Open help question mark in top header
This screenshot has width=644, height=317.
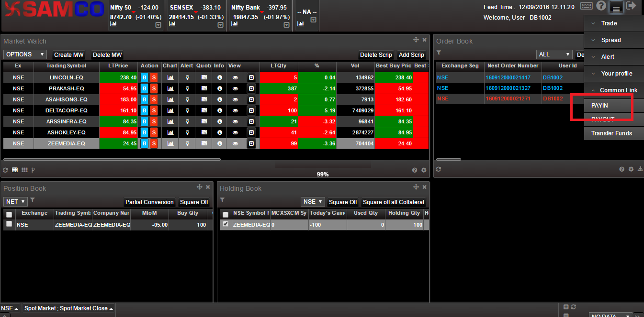(601, 6)
